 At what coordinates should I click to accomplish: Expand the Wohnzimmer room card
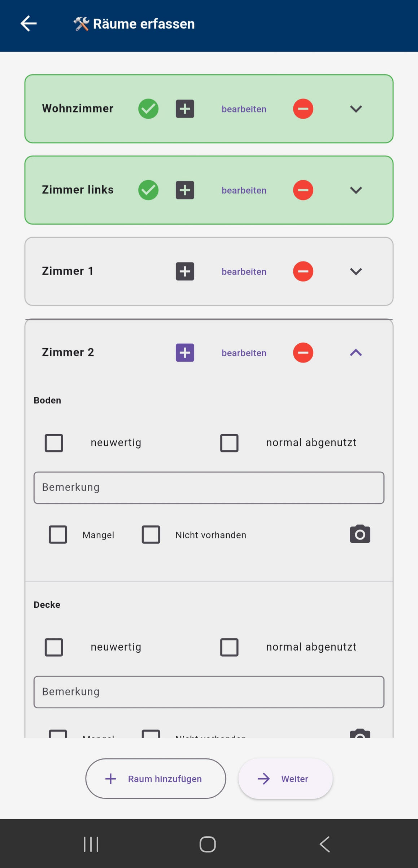tap(356, 109)
